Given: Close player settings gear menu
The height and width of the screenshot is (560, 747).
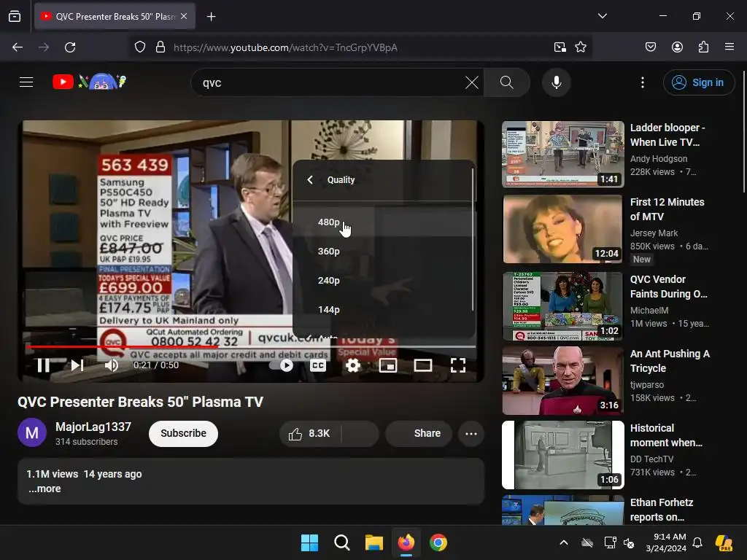Looking at the screenshot, I should [353, 365].
